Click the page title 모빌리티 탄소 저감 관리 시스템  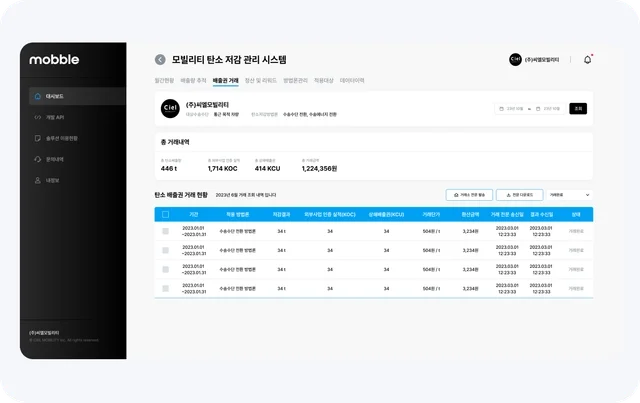(x=229, y=60)
